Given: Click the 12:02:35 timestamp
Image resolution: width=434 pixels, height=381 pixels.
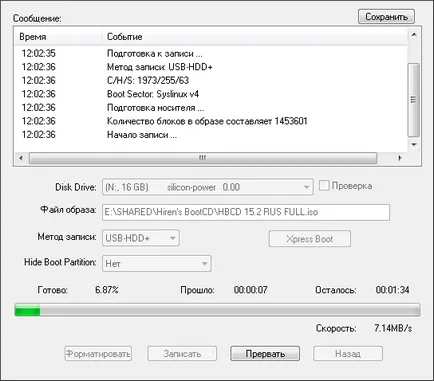Looking at the screenshot, I should click(39, 53).
